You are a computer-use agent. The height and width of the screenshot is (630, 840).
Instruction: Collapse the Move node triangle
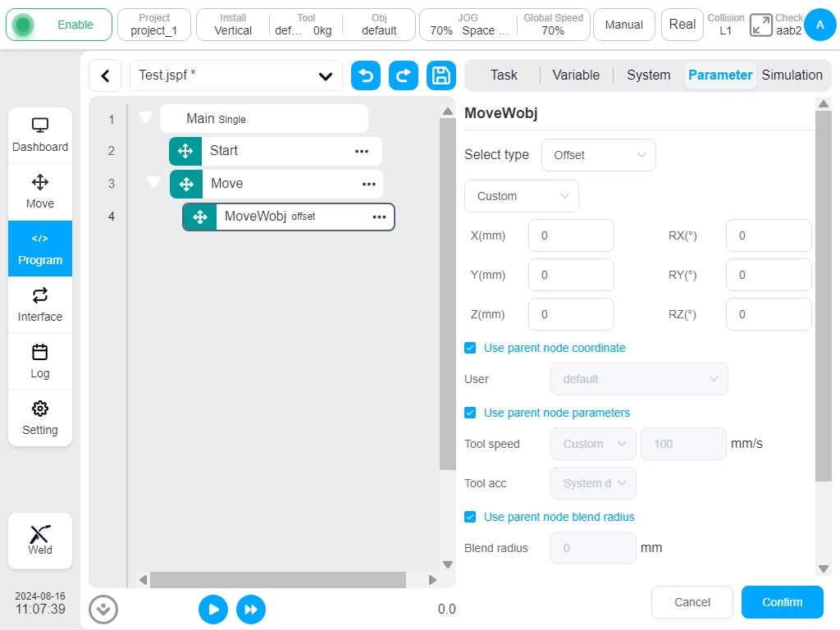point(153,183)
